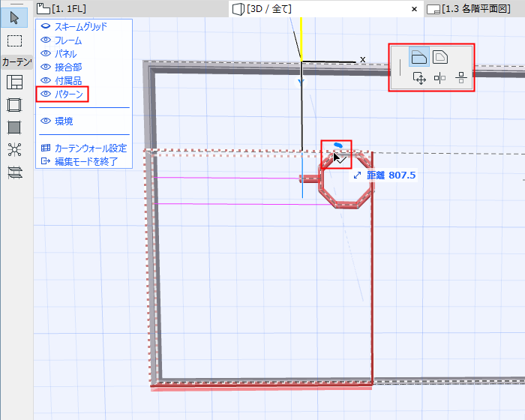
Task: Click the vertical mirror icon in pet palette
Action: click(440, 78)
